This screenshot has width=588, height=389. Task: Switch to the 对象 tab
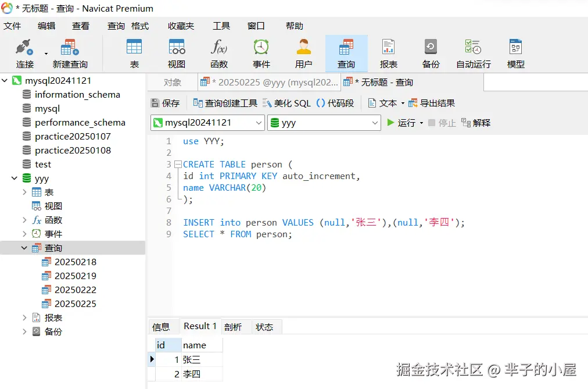tap(173, 82)
